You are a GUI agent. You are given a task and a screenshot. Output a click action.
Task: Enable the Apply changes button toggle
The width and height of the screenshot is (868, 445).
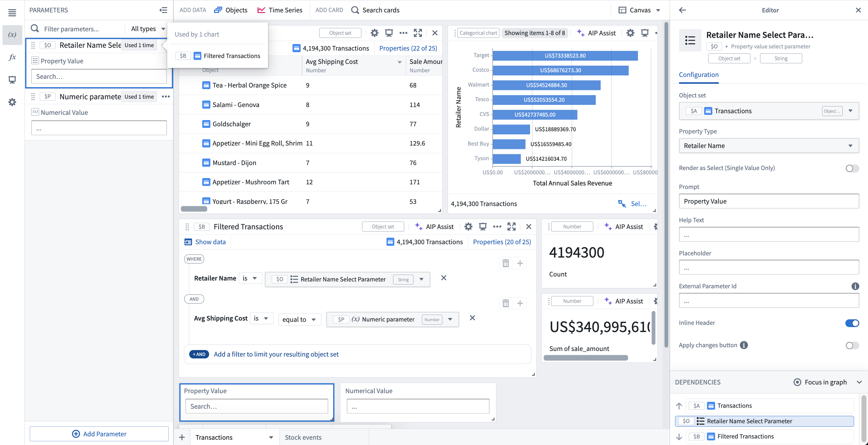[852, 345]
